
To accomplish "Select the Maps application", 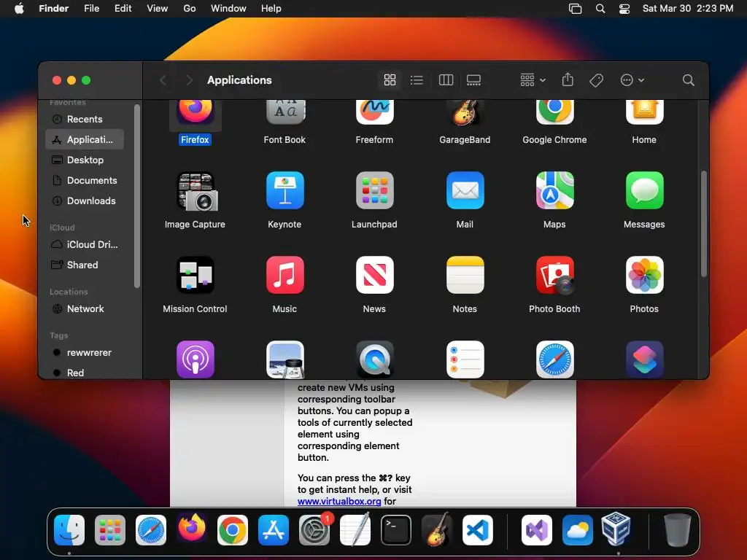I will click(554, 190).
